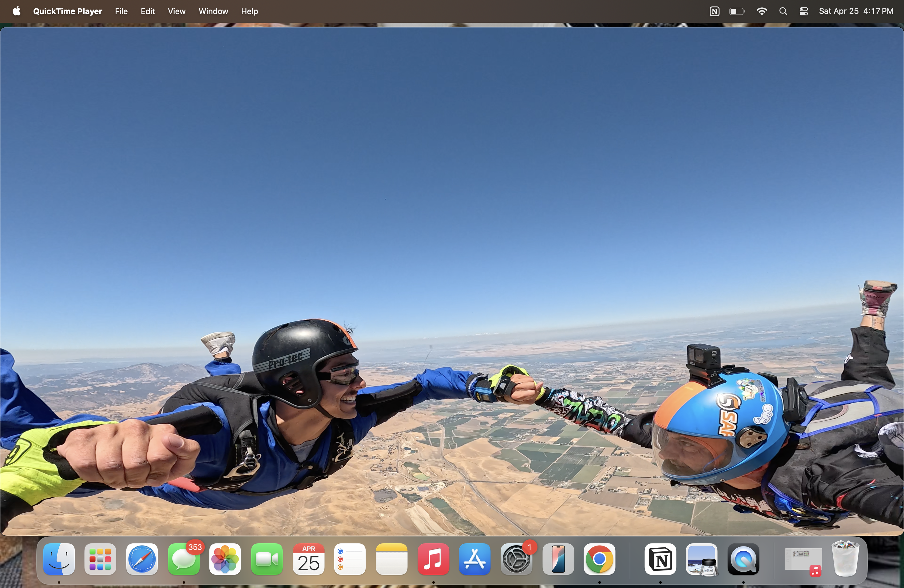This screenshot has width=904, height=588.
Task: Open the Wi-Fi status menu
Action: tap(762, 11)
